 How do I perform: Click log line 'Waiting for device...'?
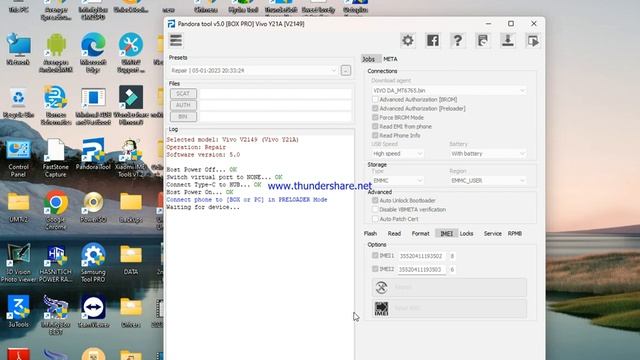[x=203, y=207]
